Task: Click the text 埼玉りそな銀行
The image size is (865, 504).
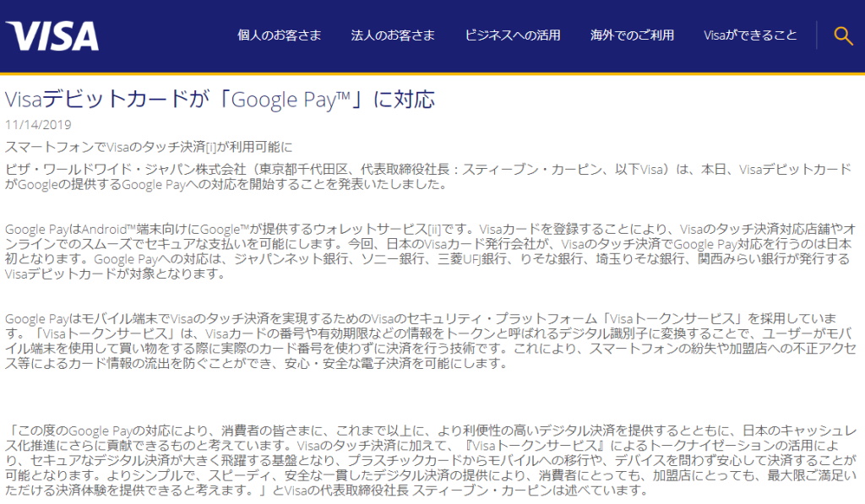Action: (639, 259)
